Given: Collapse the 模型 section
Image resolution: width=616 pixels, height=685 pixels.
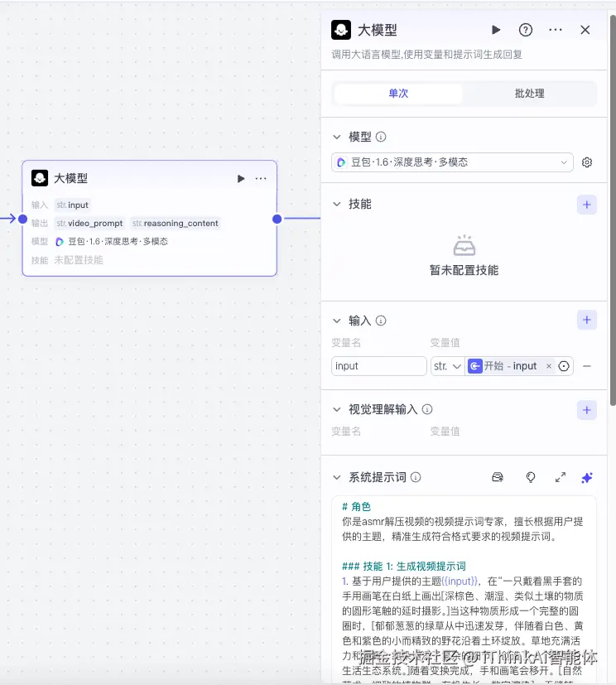Looking at the screenshot, I should click(x=337, y=137).
